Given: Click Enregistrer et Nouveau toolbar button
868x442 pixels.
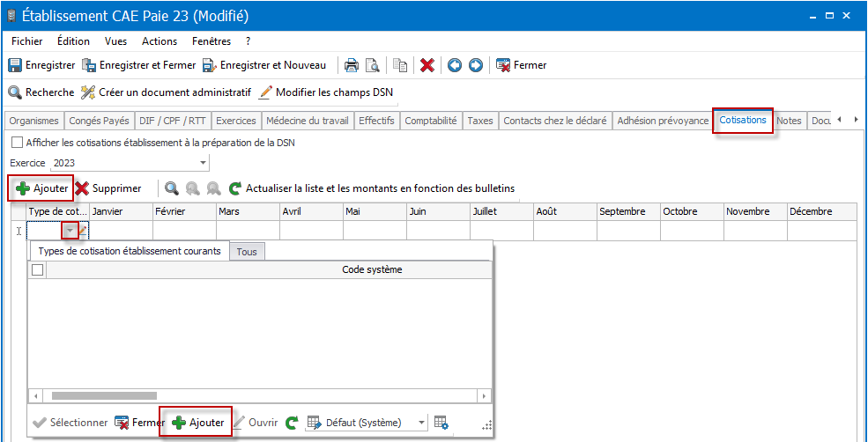Looking at the screenshot, I should (x=264, y=65).
